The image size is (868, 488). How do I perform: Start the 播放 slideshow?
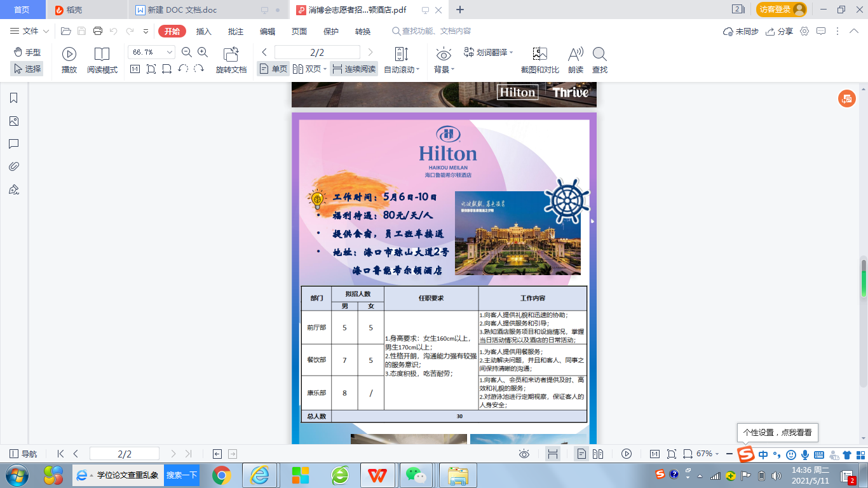69,61
